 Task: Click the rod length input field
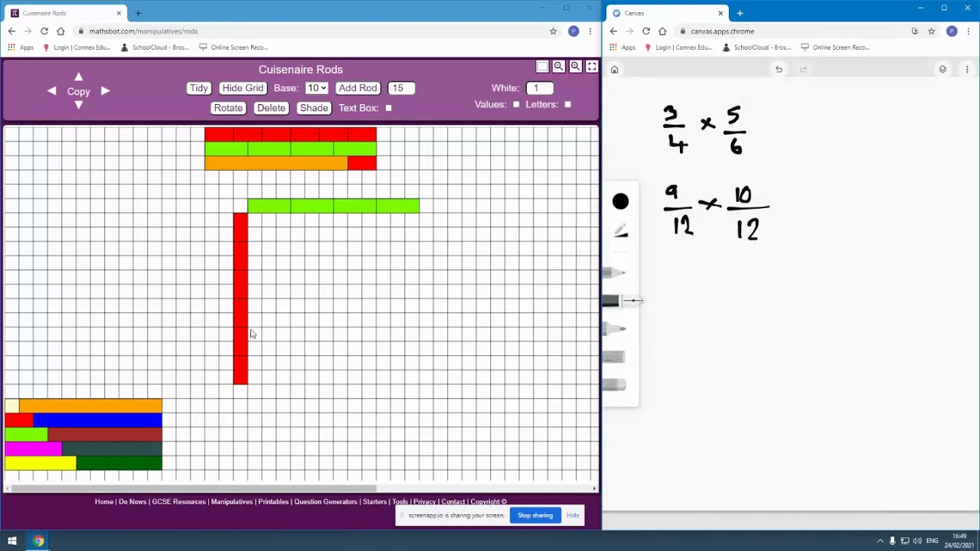401,88
